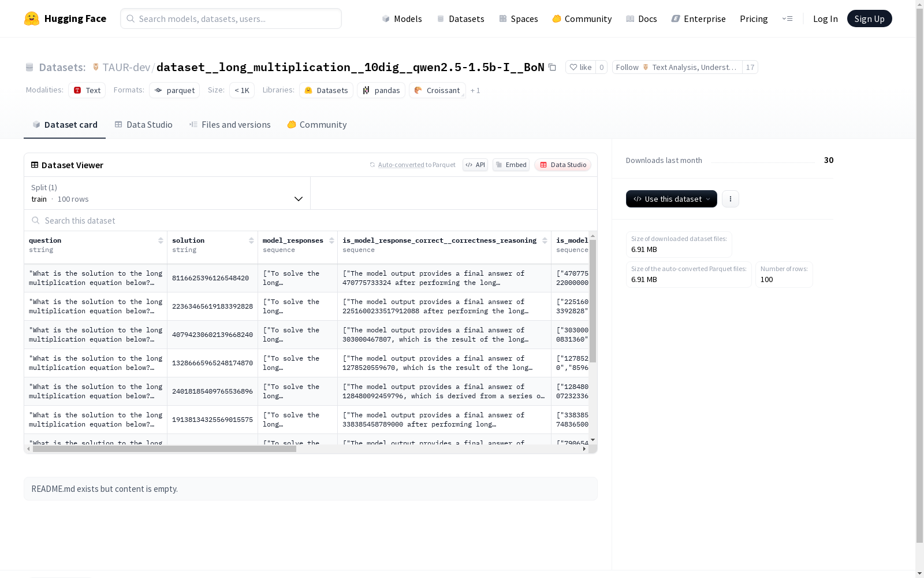Click the Log In link
This screenshot has width=924, height=578.
pos(825,18)
